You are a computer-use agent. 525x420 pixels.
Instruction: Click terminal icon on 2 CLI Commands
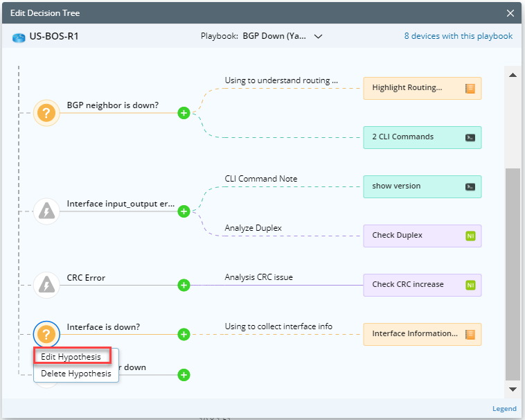coord(470,137)
